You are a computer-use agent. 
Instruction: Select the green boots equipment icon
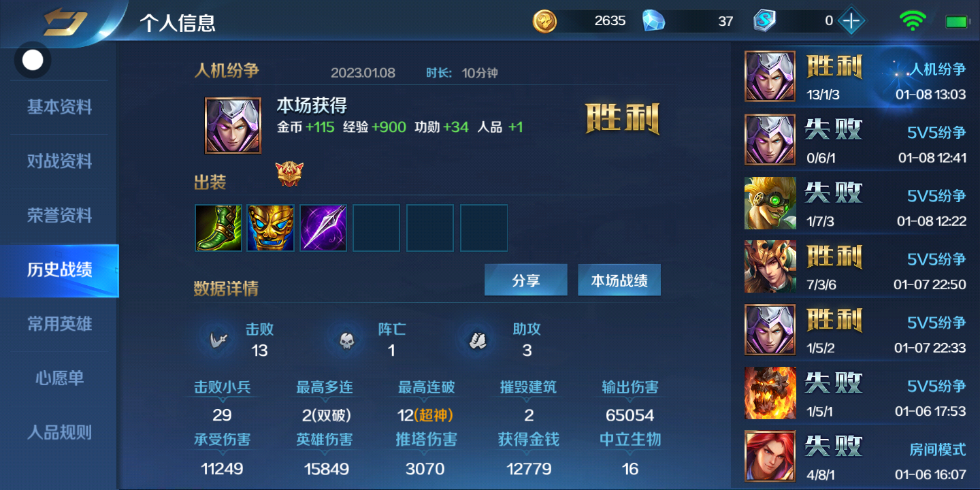tap(218, 228)
